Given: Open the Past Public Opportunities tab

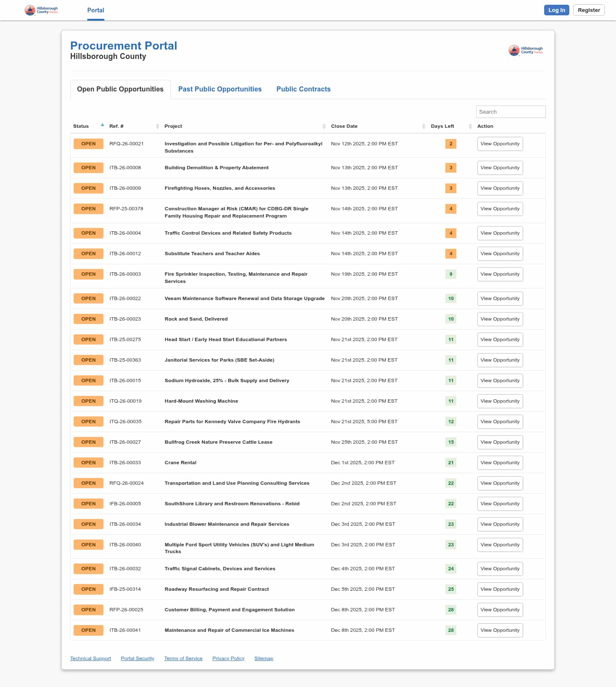Looking at the screenshot, I should pos(220,89).
